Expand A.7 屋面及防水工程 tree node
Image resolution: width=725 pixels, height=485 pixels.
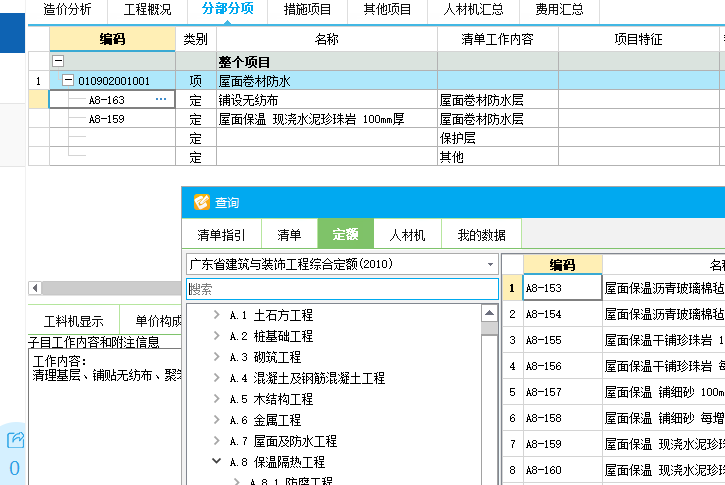pyautogui.click(x=216, y=441)
